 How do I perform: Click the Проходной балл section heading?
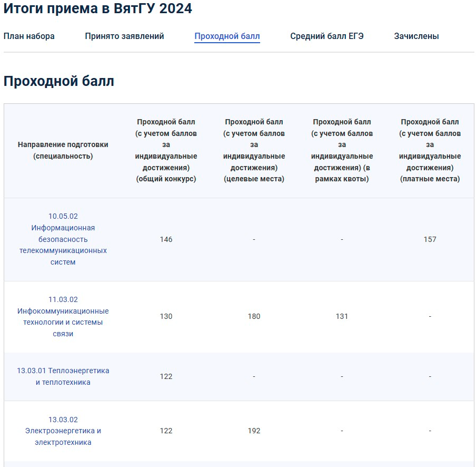[x=59, y=81]
